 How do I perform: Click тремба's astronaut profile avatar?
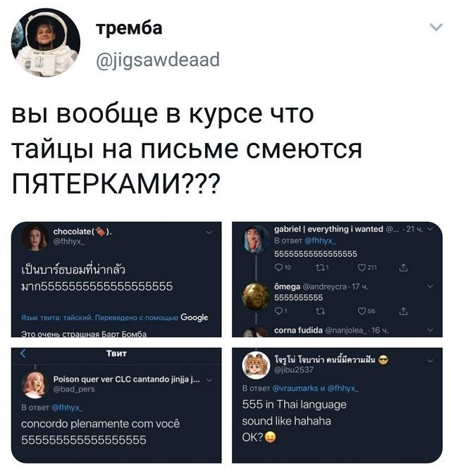point(46,42)
